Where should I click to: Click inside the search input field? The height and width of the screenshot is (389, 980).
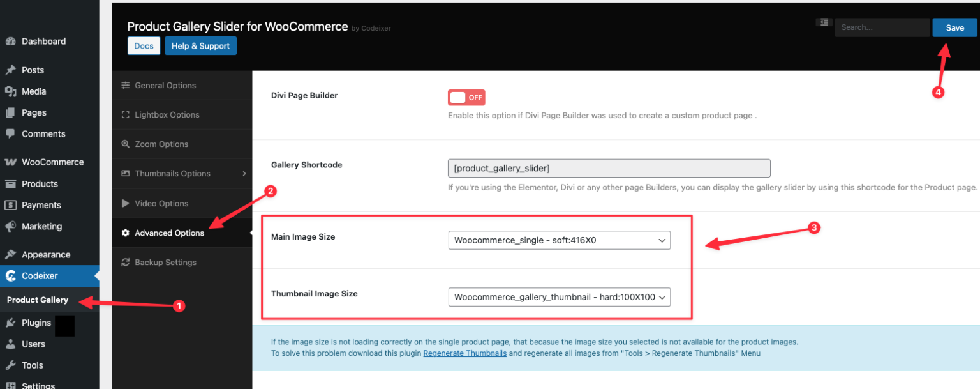pyautogui.click(x=882, y=27)
